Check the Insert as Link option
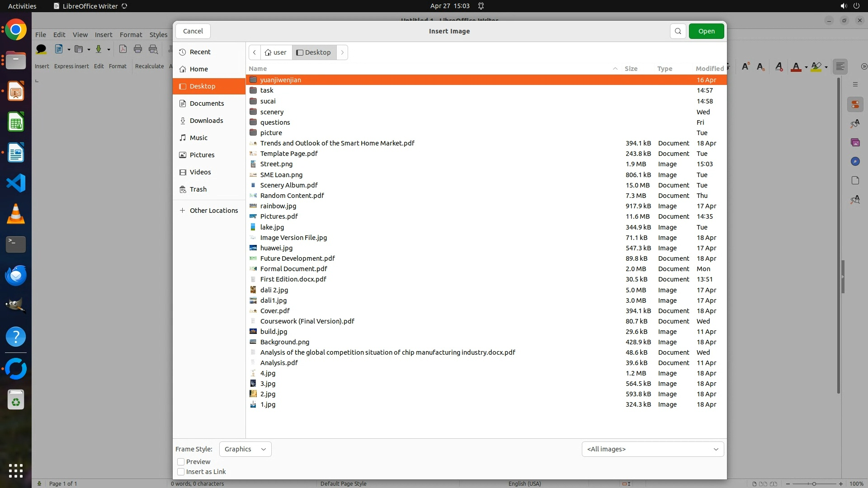 click(x=181, y=472)
